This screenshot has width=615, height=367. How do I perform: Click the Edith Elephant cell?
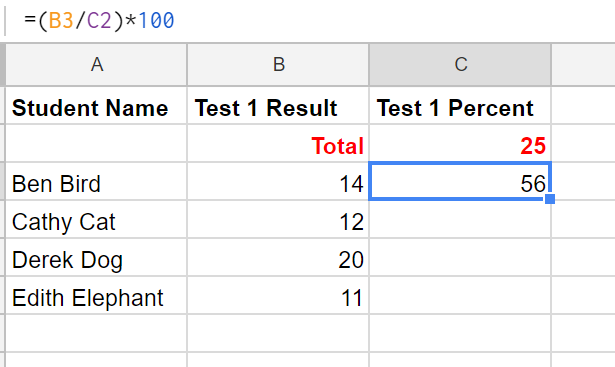(96, 295)
